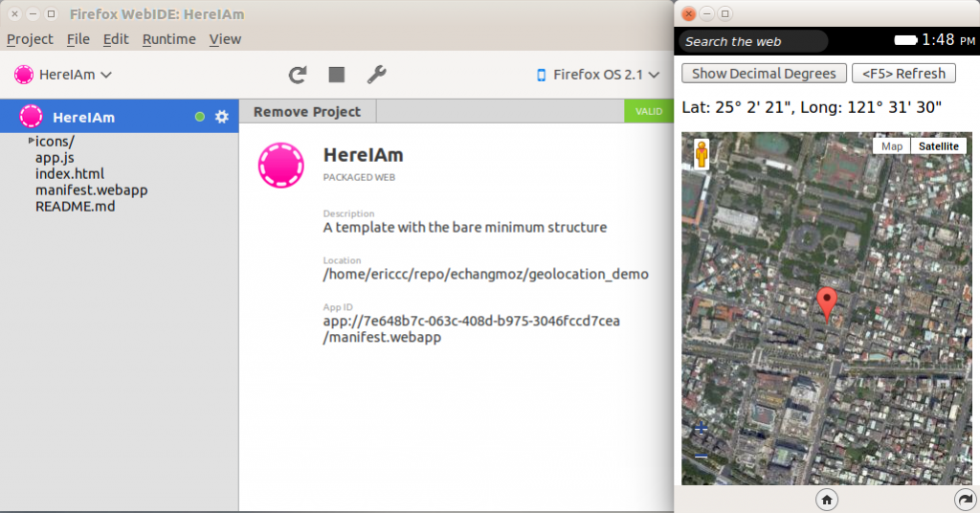Click the PACKAGED WEB type label
This screenshot has height=513, width=980.
[359, 177]
